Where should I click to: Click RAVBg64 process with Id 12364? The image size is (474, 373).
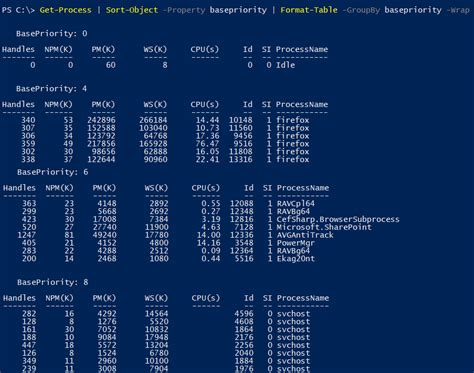click(293, 251)
